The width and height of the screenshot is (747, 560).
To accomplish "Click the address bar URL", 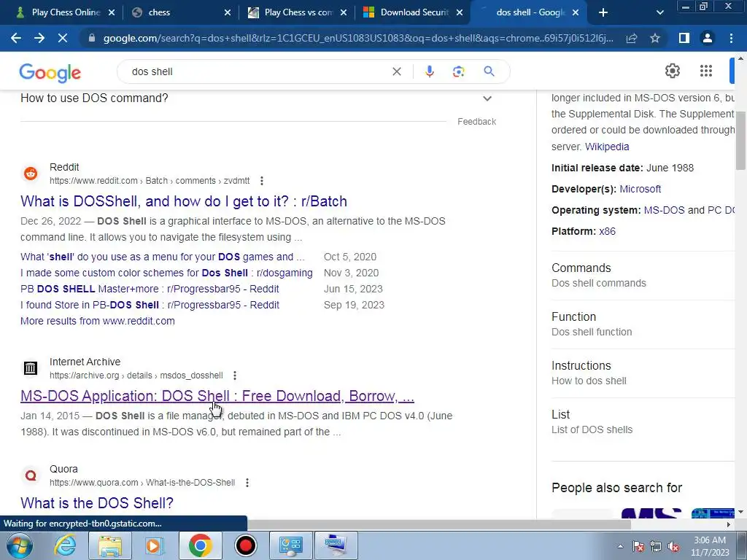I will click(x=358, y=38).
